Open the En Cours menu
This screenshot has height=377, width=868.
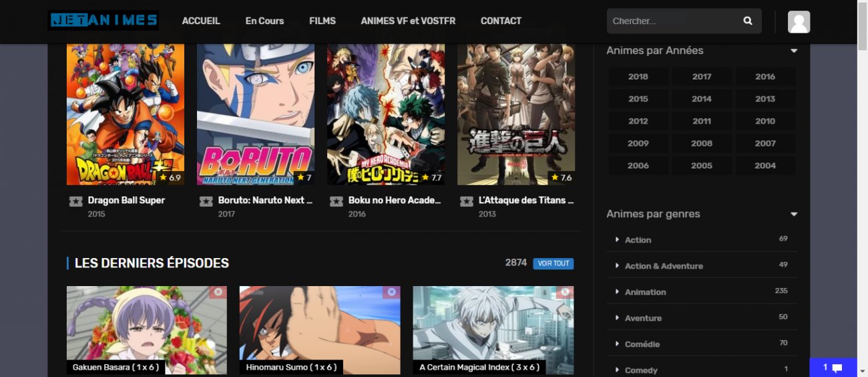coord(264,21)
